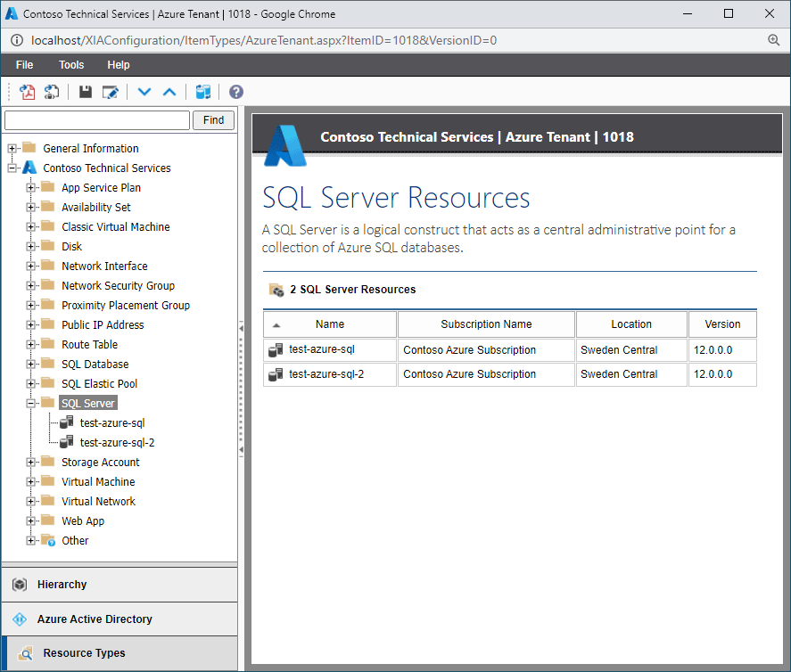Click the export to PDF toolbar icon

28,92
